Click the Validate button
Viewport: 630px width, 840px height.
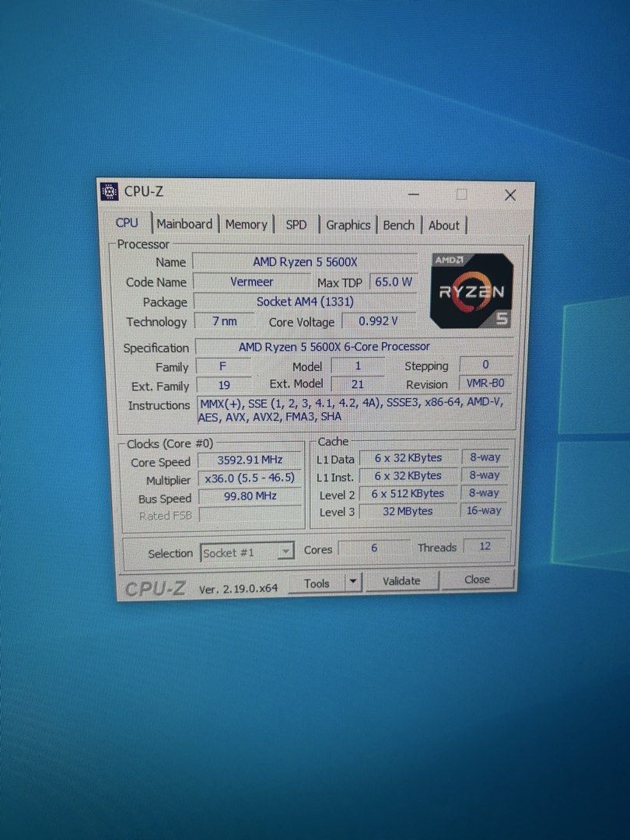(x=401, y=581)
